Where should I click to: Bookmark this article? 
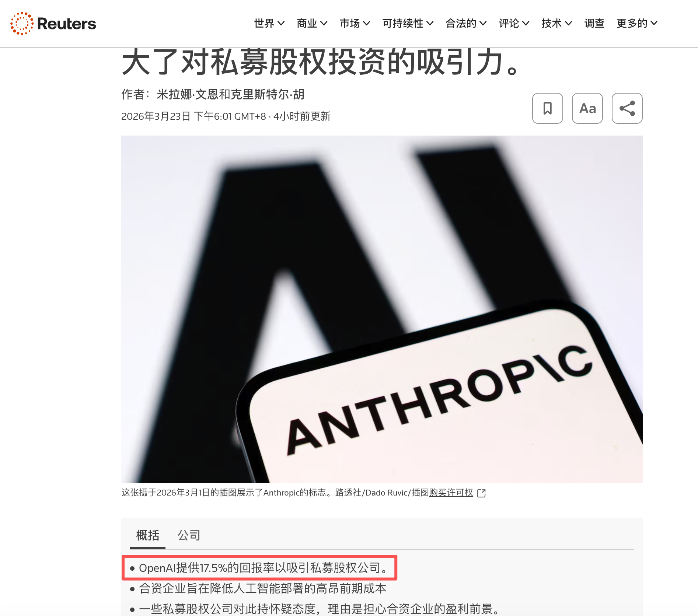(547, 108)
